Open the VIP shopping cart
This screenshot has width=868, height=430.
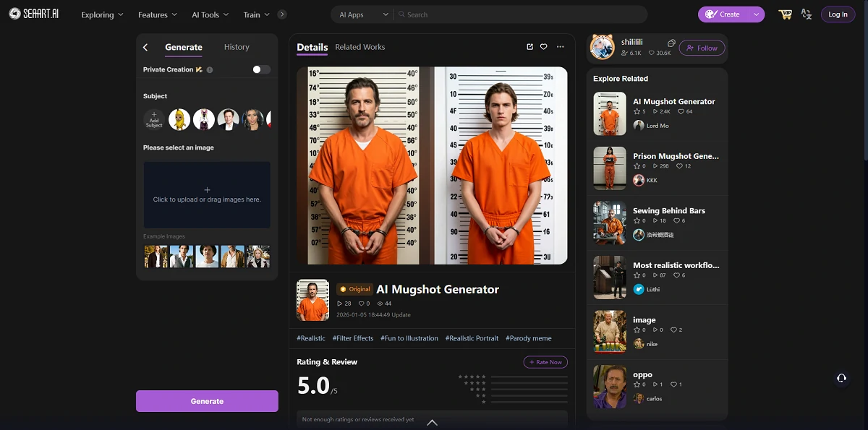coord(786,14)
